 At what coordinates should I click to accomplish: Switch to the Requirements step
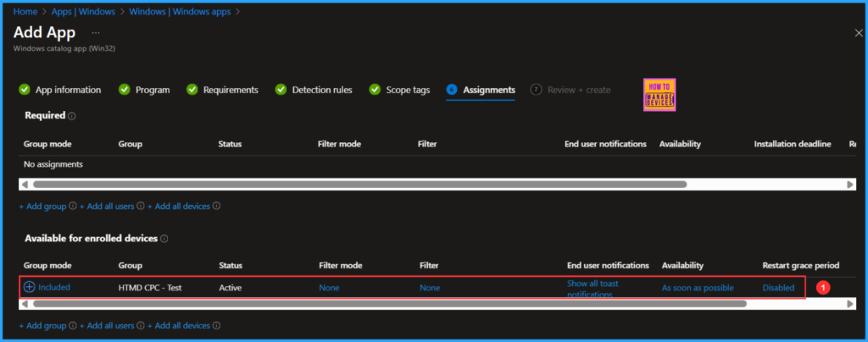click(x=231, y=90)
